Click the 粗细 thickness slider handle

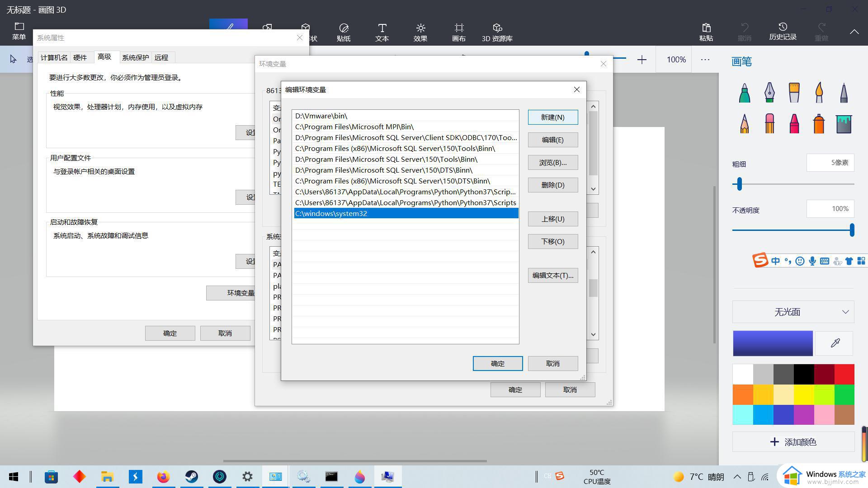click(739, 183)
